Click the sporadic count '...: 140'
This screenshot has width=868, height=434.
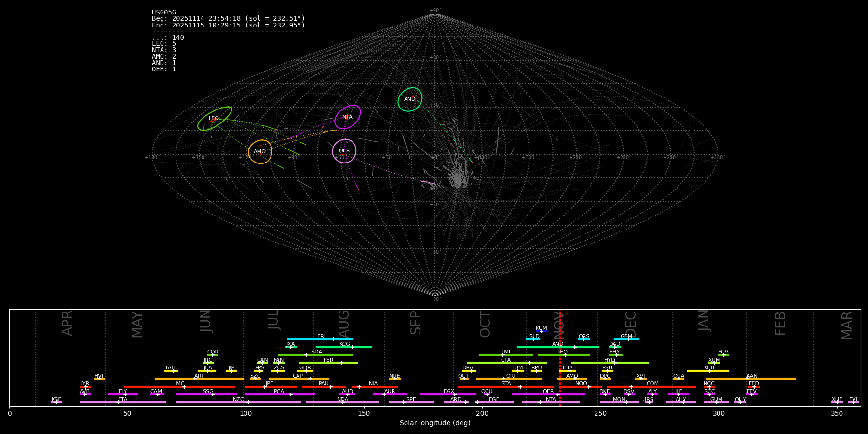(168, 38)
